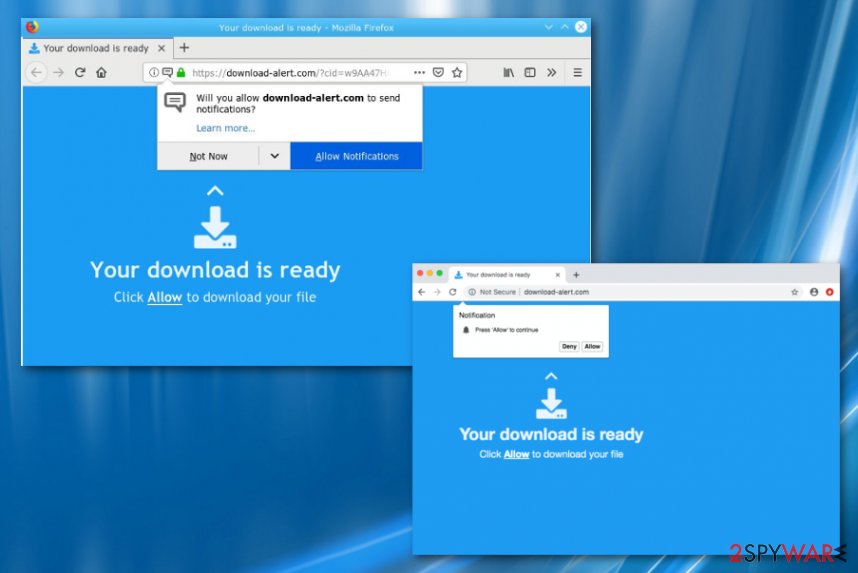Click red extension icon in Chrome toolbar

point(830,292)
